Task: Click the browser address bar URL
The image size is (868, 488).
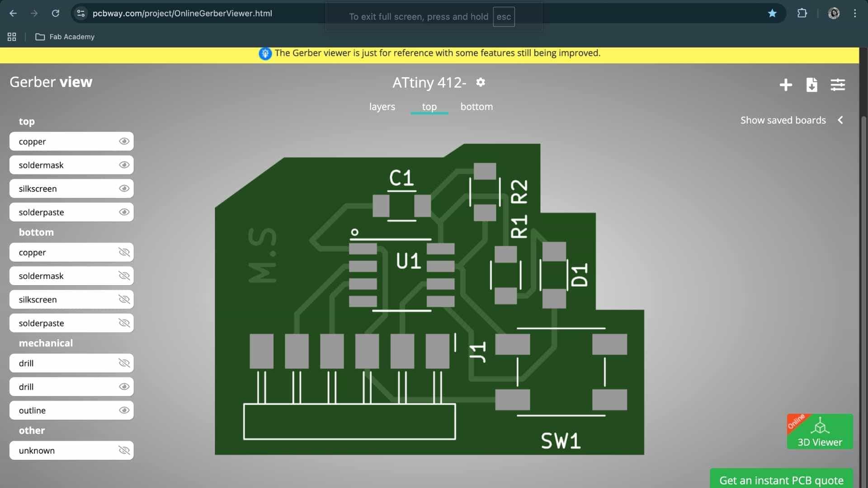Action: click(x=182, y=14)
